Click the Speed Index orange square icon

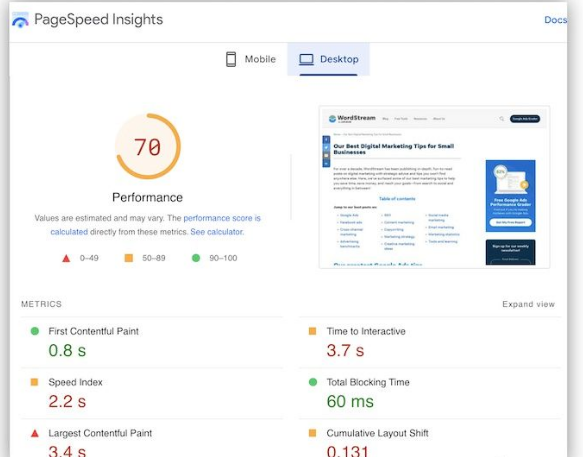(34, 382)
